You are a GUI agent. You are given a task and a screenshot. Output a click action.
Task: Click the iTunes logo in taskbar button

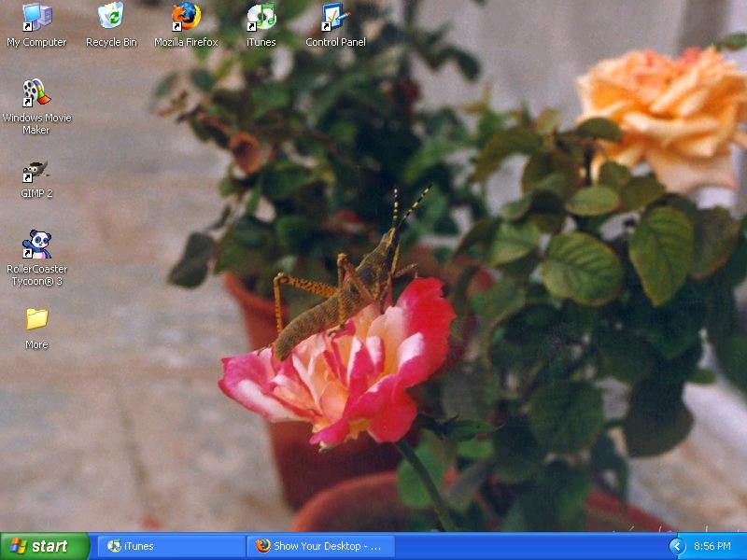click(114, 546)
